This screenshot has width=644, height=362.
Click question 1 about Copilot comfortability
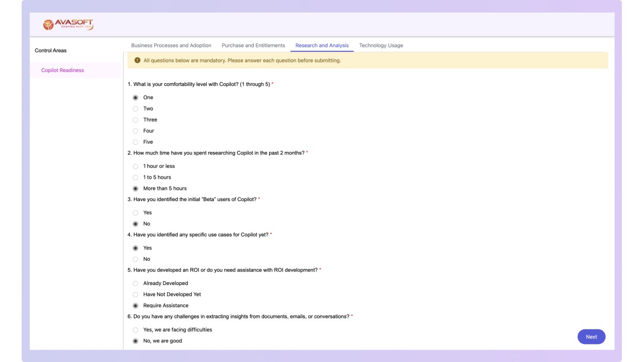pyautogui.click(x=200, y=84)
